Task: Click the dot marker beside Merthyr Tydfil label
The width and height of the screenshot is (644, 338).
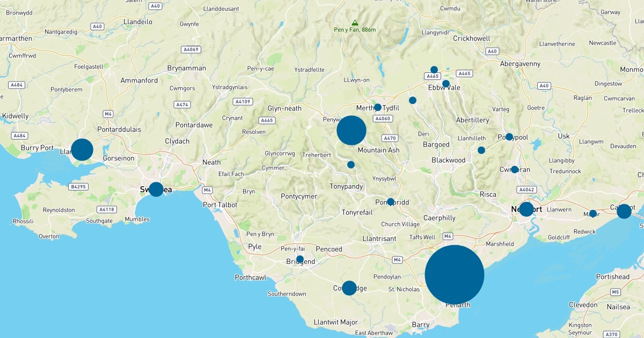Action: [x=378, y=107]
